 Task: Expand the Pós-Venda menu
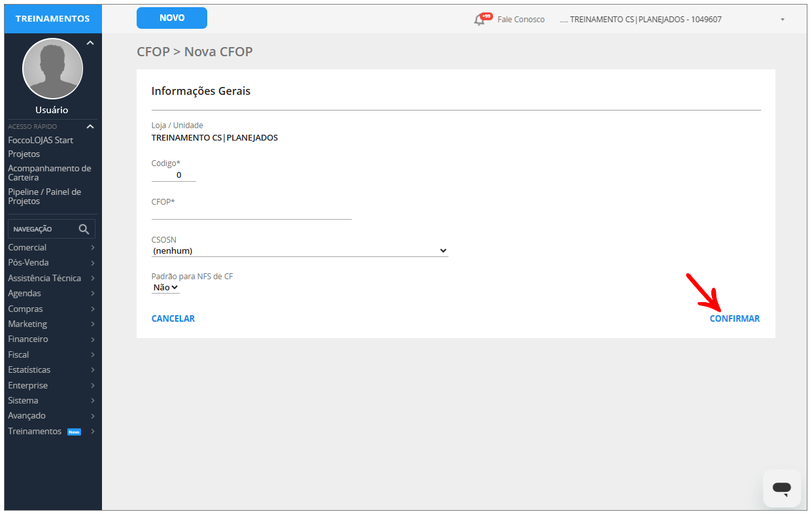tap(52, 263)
